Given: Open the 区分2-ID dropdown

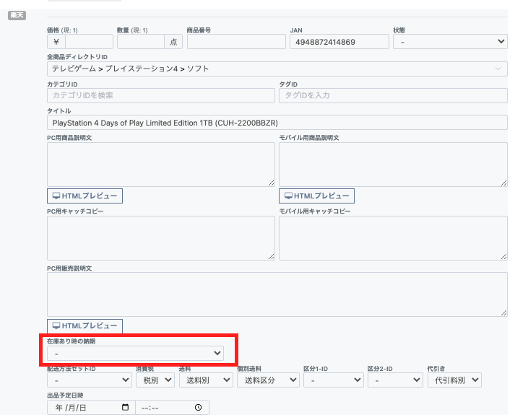Looking at the screenshot, I should [x=395, y=380].
